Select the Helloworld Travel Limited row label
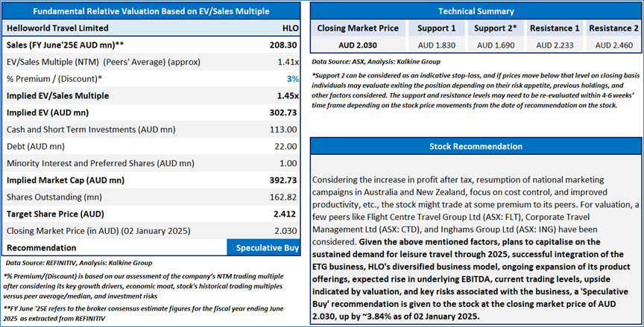Viewport: 644px width, 327px height. click(x=57, y=28)
